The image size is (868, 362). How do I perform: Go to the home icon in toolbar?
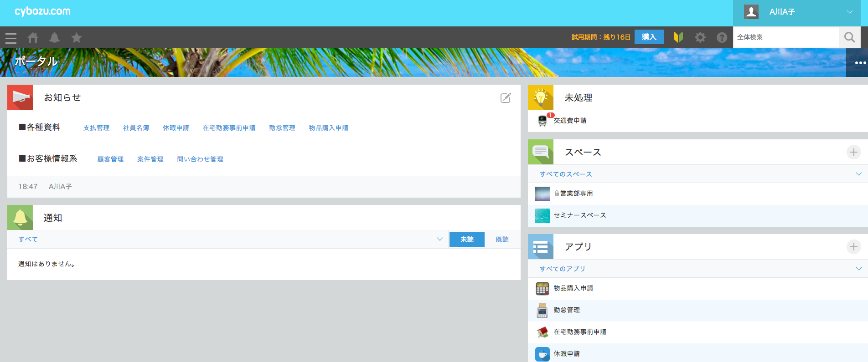33,38
